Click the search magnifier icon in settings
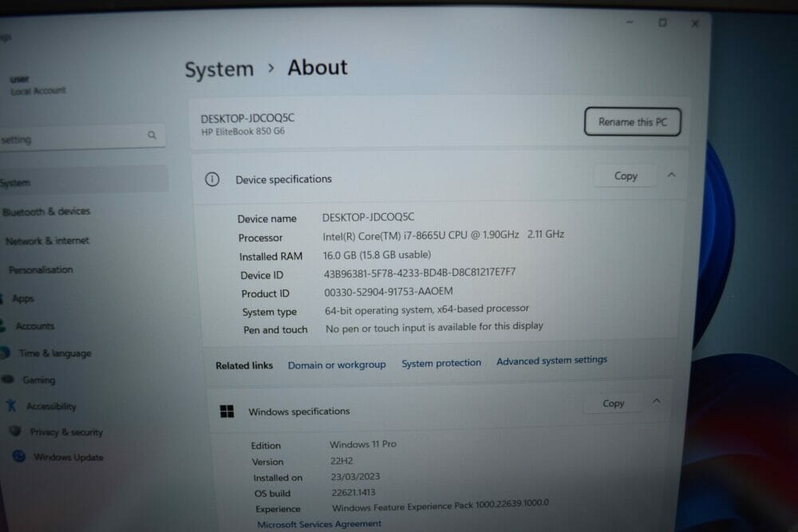The height and width of the screenshot is (532, 798). coord(152,135)
